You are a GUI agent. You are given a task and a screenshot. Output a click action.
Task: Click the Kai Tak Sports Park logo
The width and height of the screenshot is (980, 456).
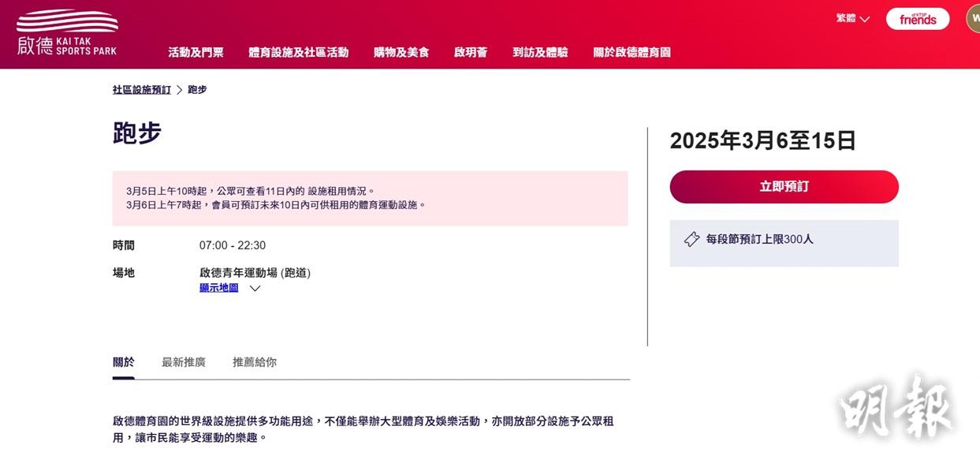tap(67, 32)
